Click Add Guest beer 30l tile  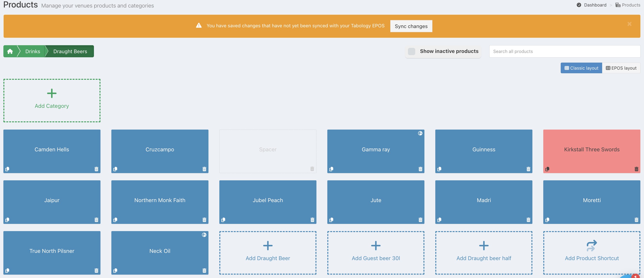coord(376,253)
